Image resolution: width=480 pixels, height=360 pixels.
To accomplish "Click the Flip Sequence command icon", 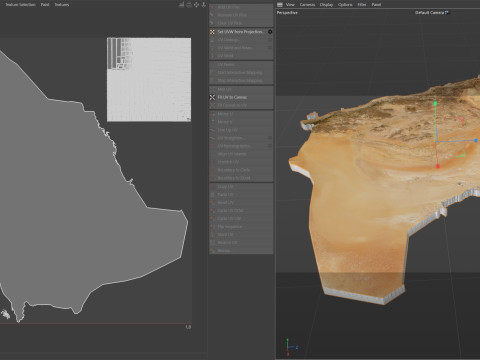I will click(x=212, y=227).
